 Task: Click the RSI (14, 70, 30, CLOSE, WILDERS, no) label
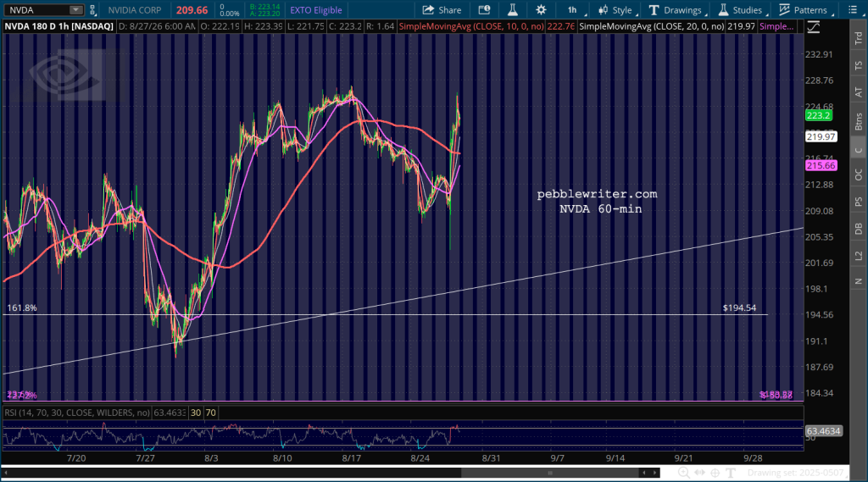coord(77,413)
